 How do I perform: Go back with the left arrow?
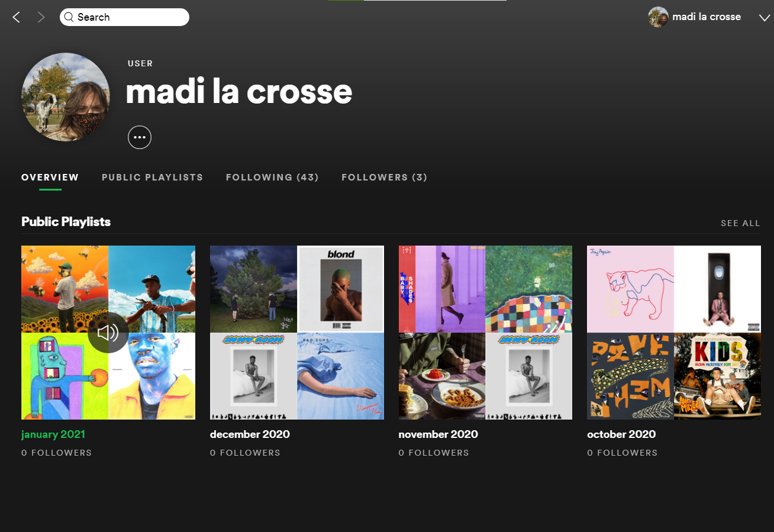point(17,17)
